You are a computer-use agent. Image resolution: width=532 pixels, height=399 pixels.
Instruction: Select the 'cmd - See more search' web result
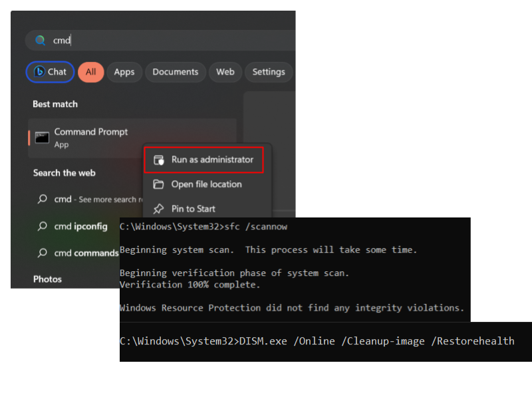coord(90,199)
